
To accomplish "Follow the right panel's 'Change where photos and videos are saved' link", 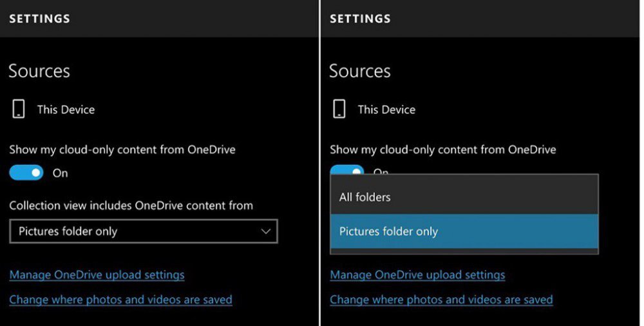I will (441, 300).
